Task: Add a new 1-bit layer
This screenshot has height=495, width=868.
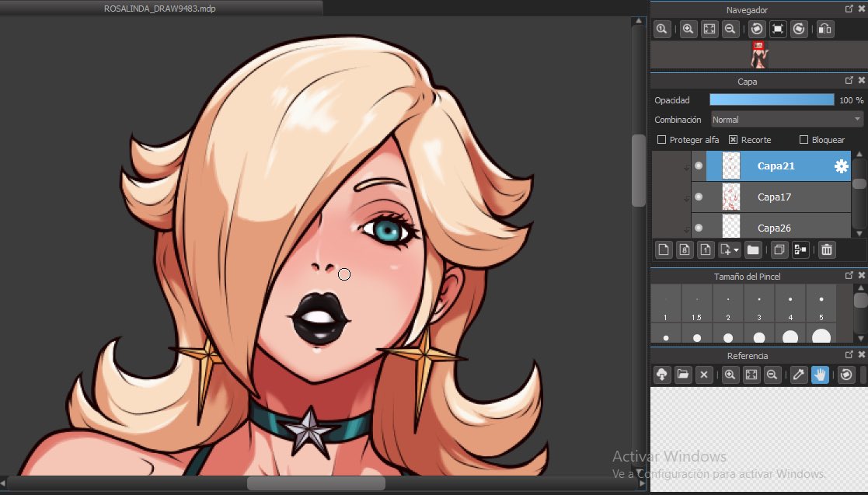Action: tap(706, 249)
